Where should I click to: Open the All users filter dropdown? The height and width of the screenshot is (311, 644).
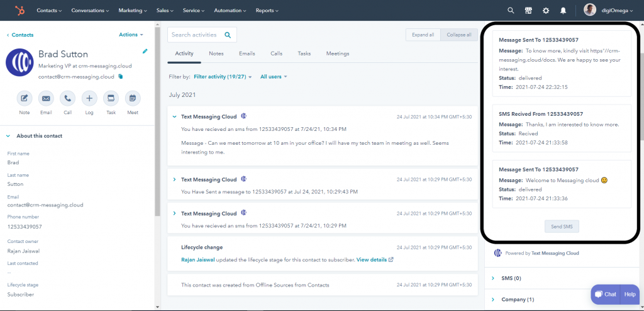(274, 77)
